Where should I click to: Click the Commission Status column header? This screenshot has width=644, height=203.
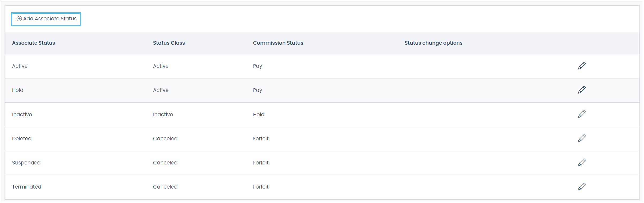[x=278, y=43]
